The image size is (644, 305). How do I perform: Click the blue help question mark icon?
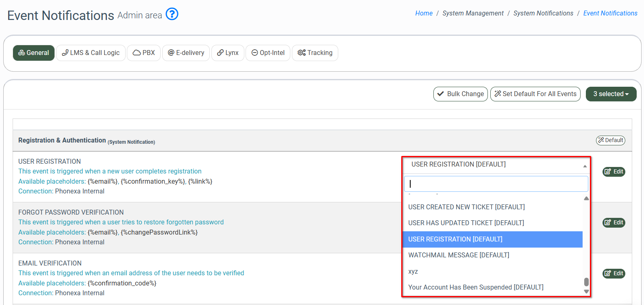pyautogui.click(x=172, y=14)
